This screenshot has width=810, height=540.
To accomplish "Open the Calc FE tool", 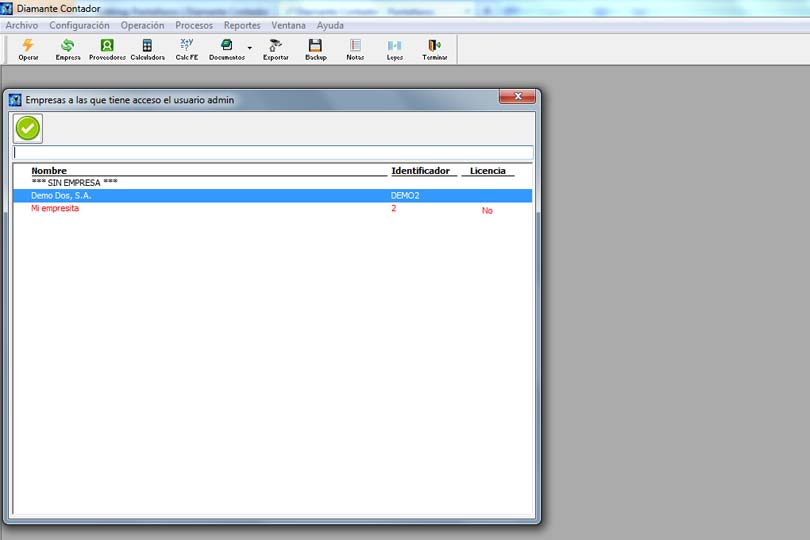I will tap(186, 50).
